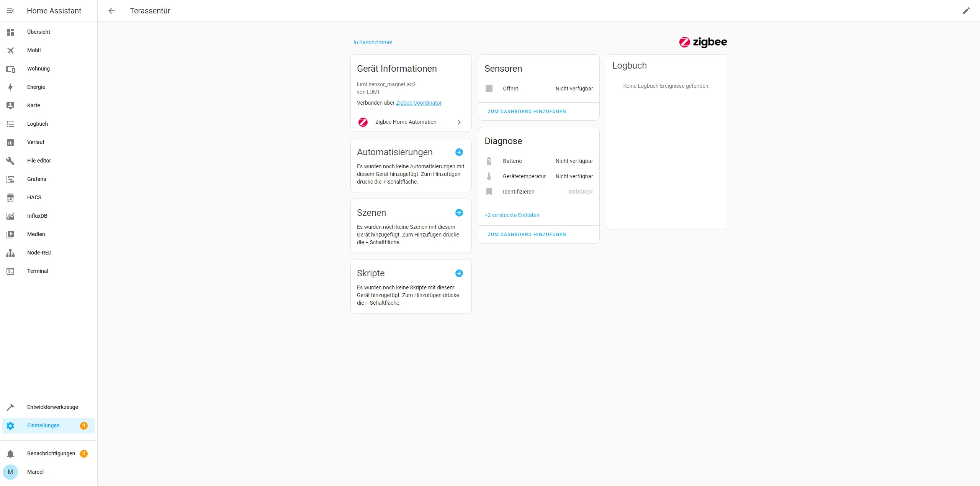Open the Öffnet sensor entity row
Image resolution: width=980 pixels, height=486 pixels.
click(x=538, y=89)
